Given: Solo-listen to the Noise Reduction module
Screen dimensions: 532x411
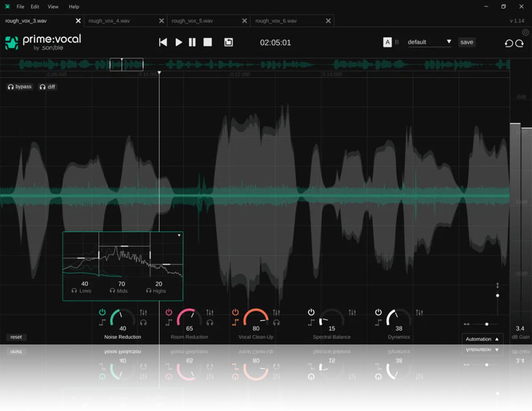Looking at the screenshot, I should (x=144, y=323).
